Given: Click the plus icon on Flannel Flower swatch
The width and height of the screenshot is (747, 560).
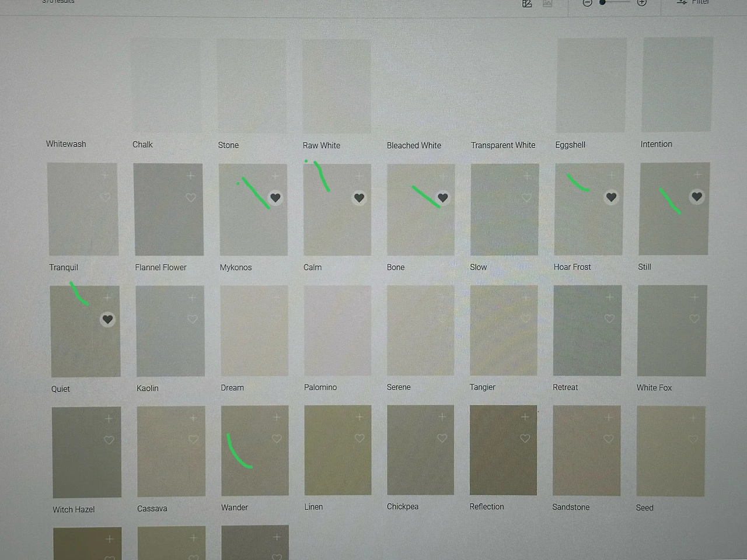Looking at the screenshot, I should [190, 176].
